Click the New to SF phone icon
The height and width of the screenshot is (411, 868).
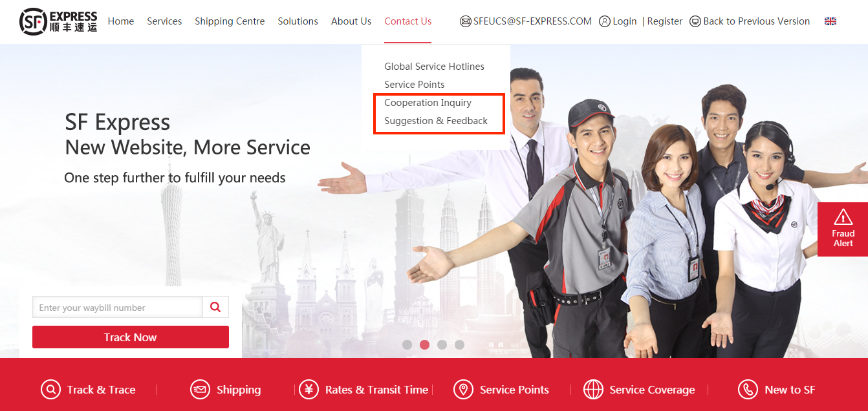click(x=748, y=390)
